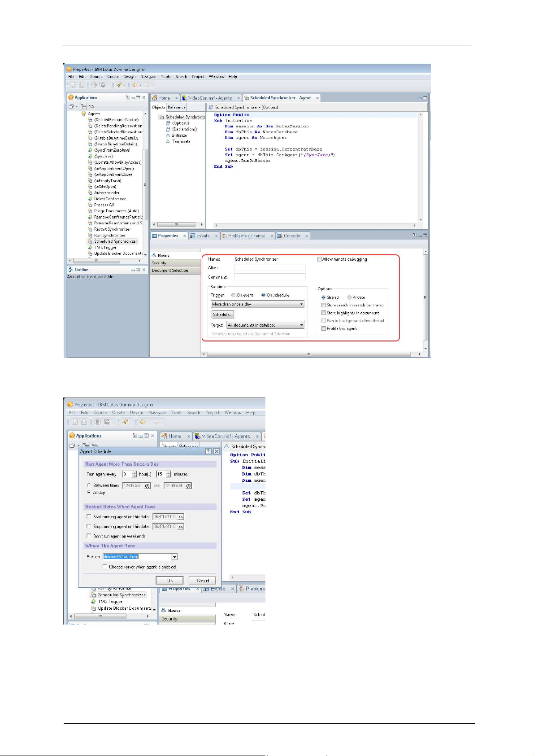Open the Document Selection properties section

(x=175, y=271)
